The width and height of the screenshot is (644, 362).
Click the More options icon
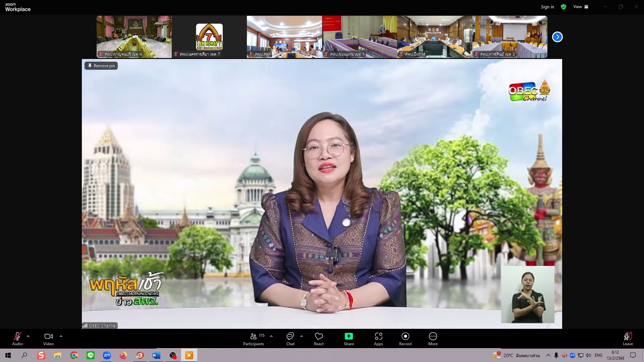[x=433, y=336]
